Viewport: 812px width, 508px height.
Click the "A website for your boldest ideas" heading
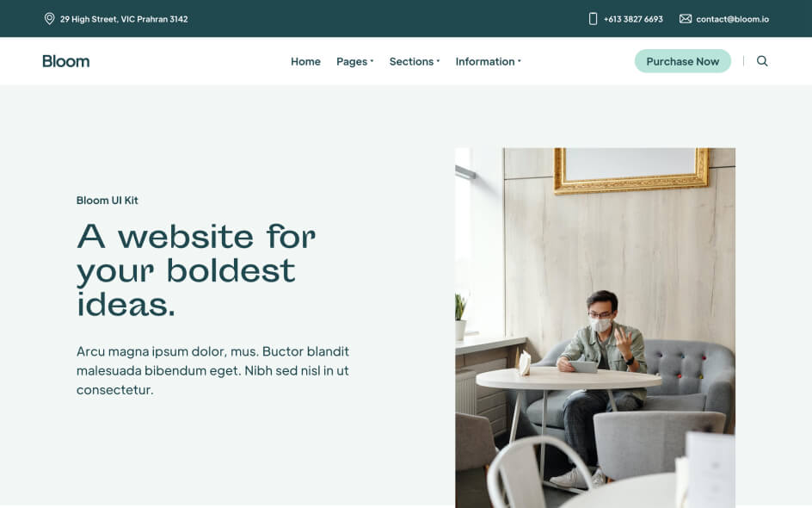(x=196, y=269)
